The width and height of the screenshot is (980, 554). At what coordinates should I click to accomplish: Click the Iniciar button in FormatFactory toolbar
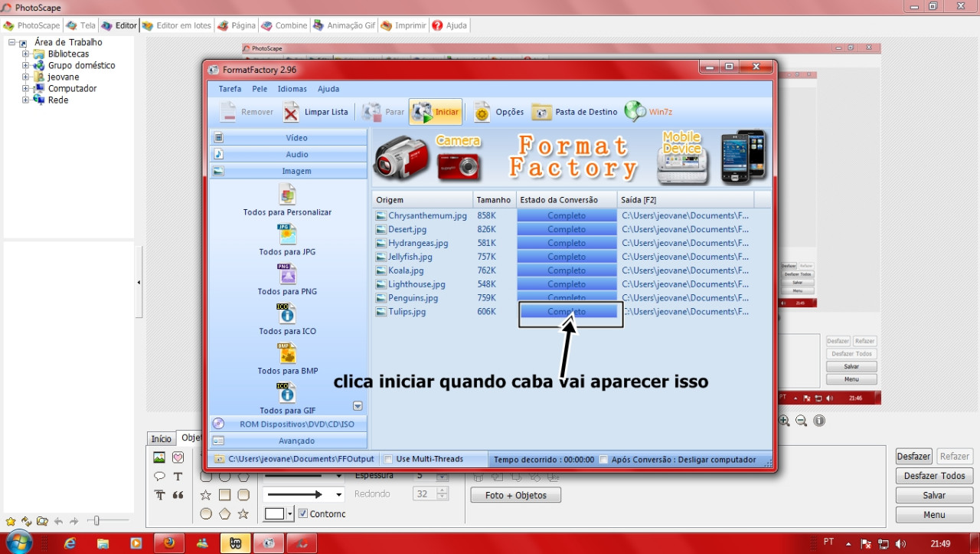435,112
